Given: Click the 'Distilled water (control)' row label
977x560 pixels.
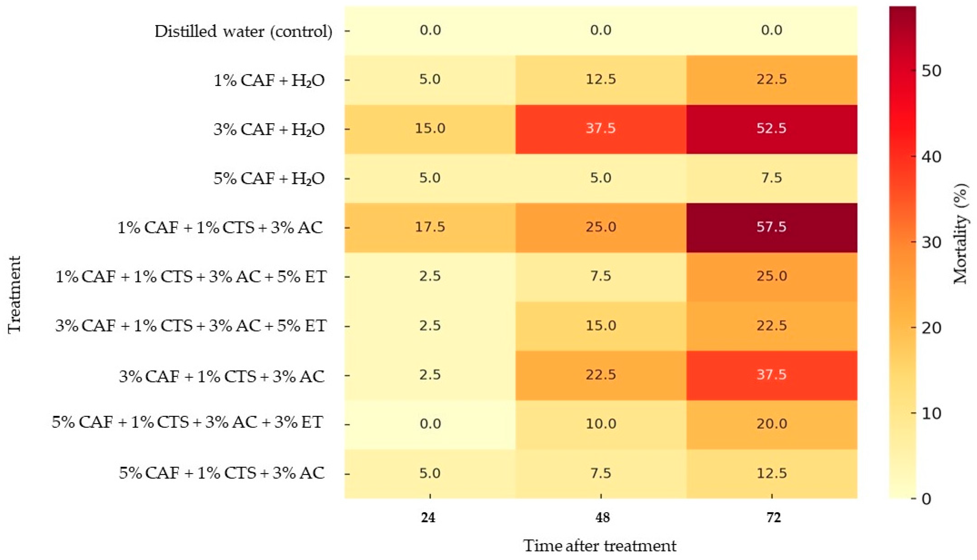Looking at the screenshot, I should tap(243, 31).
